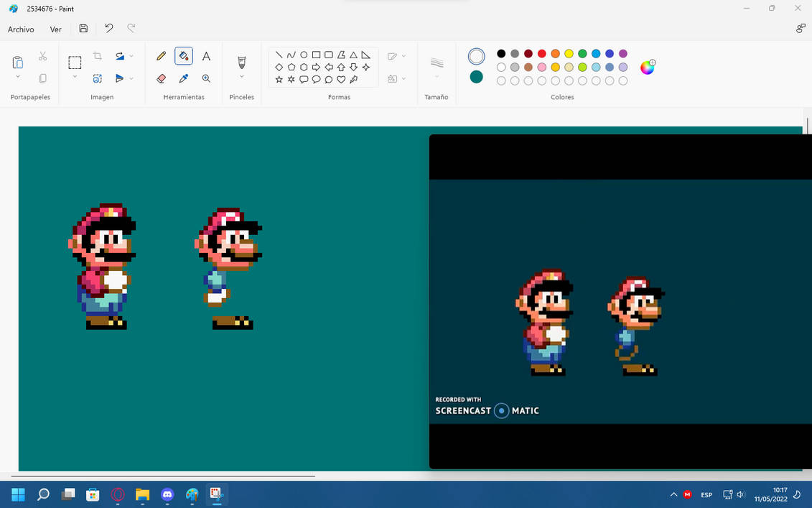The width and height of the screenshot is (812, 508).
Task: Select the red color swatch in Colores
Action: click(x=541, y=54)
